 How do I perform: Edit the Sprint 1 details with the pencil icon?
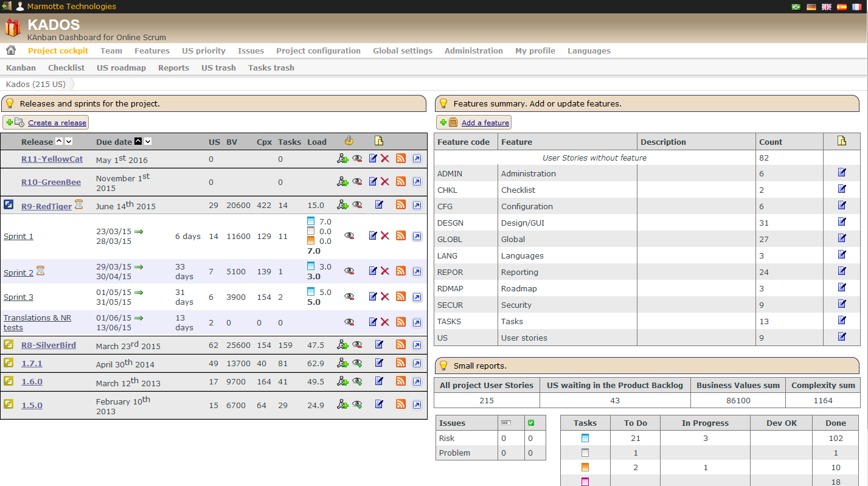tap(373, 235)
